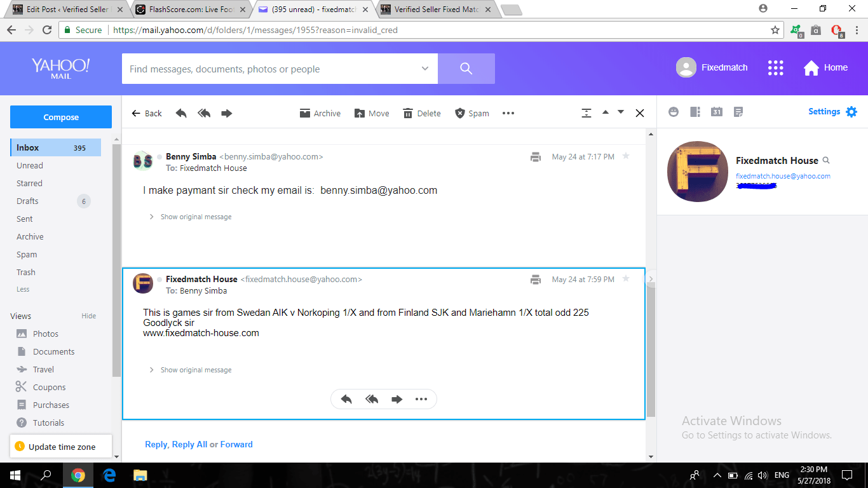Screen dimensions: 868x488
Task: Delete the open message
Action: click(x=422, y=113)
